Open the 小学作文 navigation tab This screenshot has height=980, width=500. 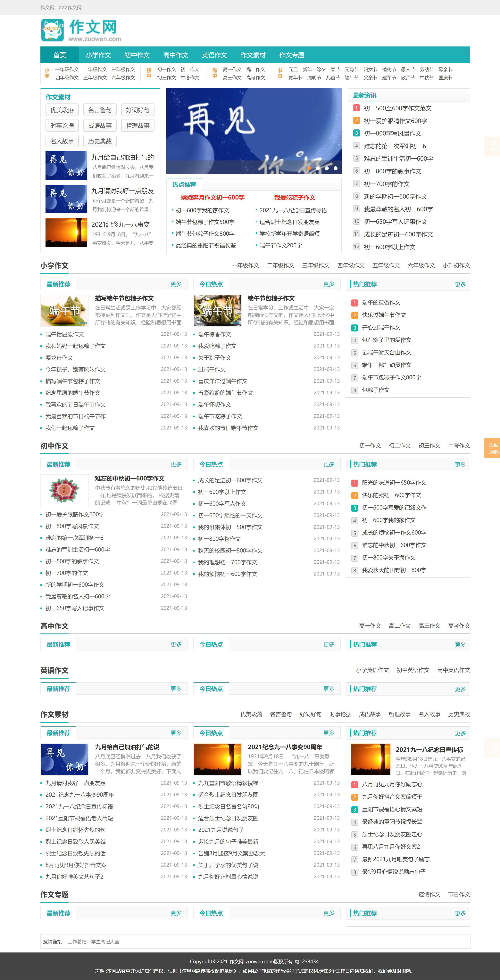tap(98, 55)
